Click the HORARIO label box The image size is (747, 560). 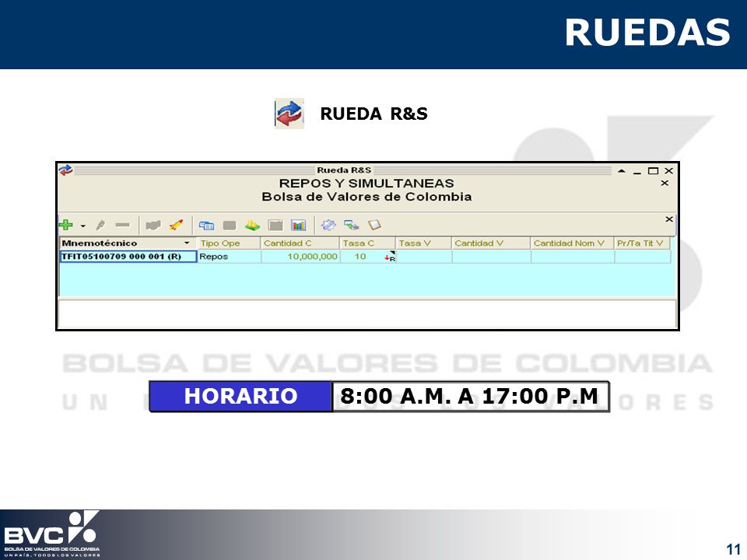[x=240, y=396]
